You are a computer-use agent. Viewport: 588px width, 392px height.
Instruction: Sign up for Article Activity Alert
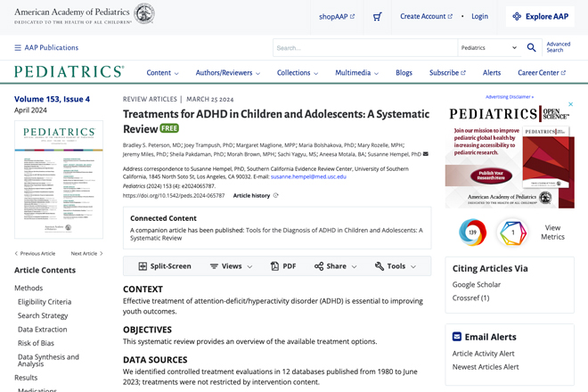483,354
